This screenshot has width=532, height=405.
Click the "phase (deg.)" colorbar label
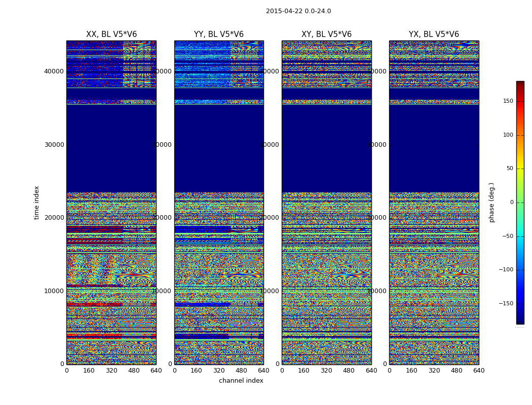pos(491,202)
